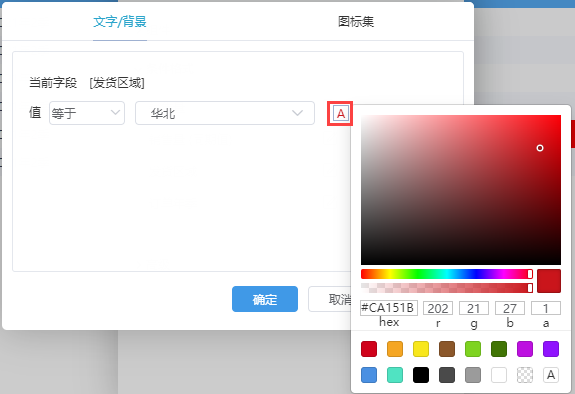This screenshot has height=394, width=575.
Task: Click the 当前字段 [发货区域] label
Action: (x=87, y=83)
